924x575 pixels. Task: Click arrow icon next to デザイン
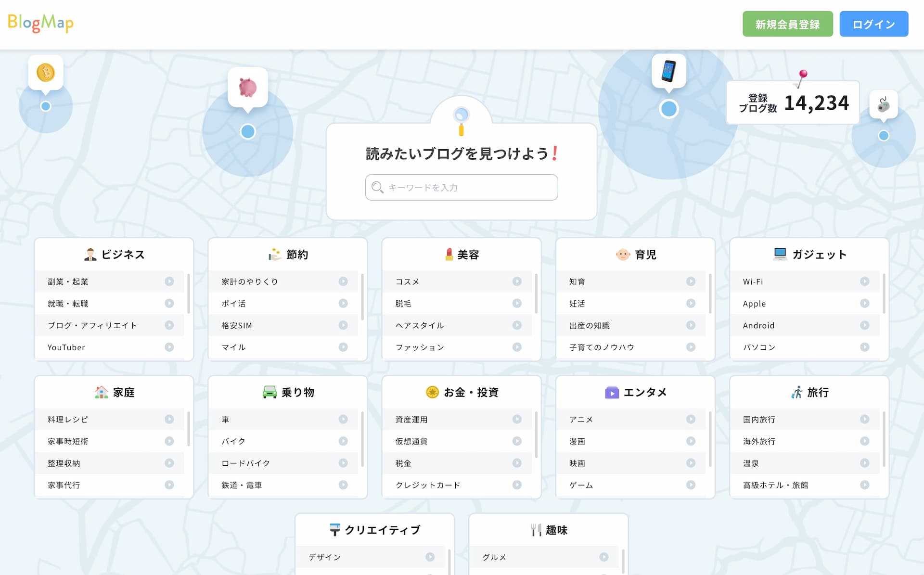pyautogui.click(x=430, y=557)
